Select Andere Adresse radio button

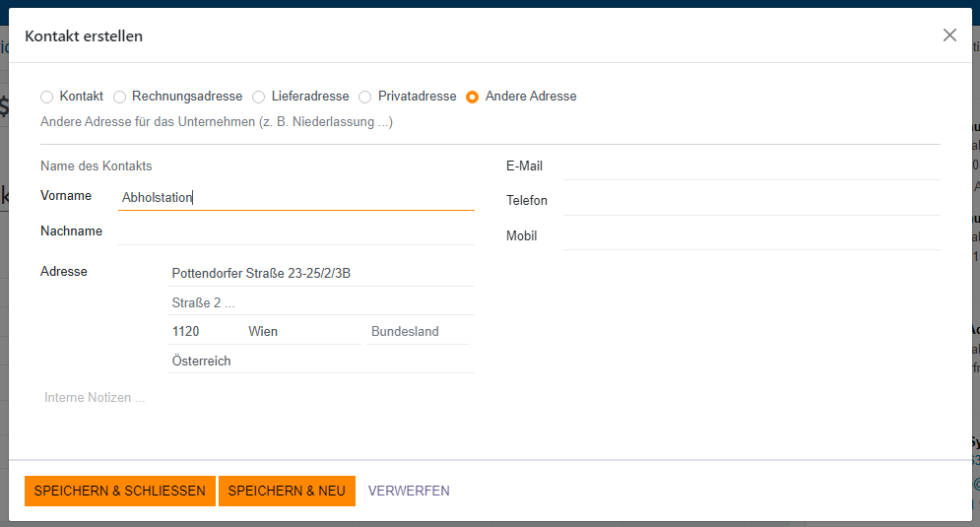(x=473, y=97)
